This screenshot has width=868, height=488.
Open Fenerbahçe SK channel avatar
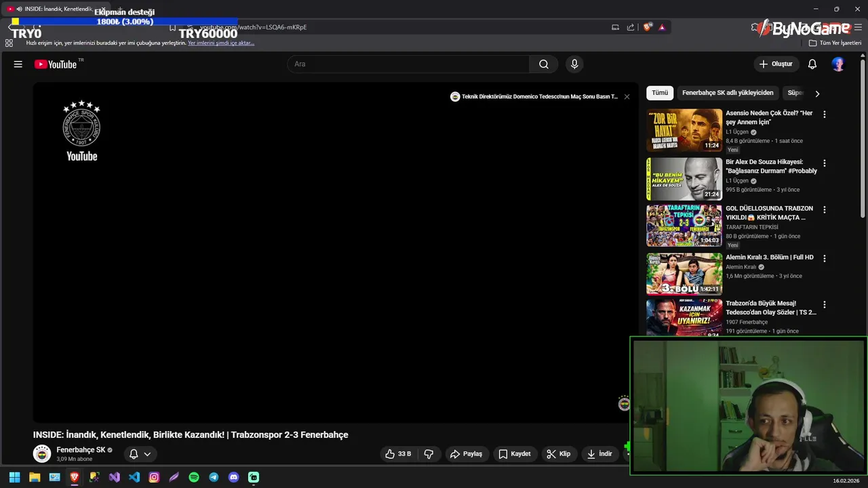tap(42, 453)
